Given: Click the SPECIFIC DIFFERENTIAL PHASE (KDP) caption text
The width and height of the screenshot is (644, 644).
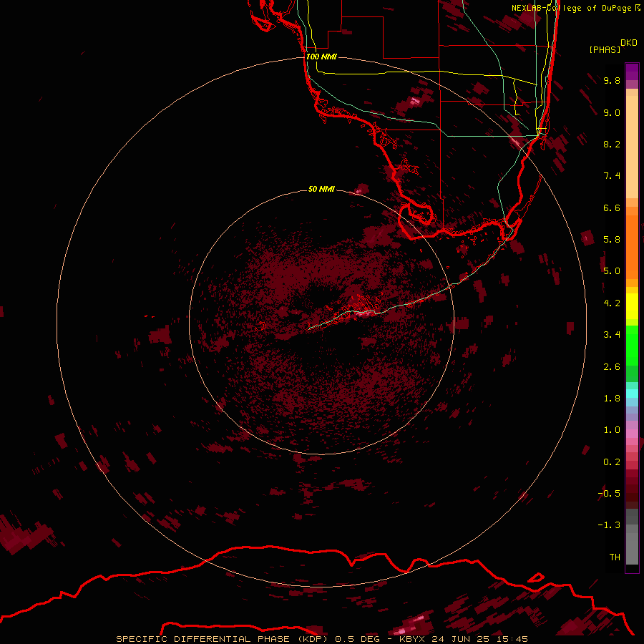Looking at the screenshot, I should point(222,639).
